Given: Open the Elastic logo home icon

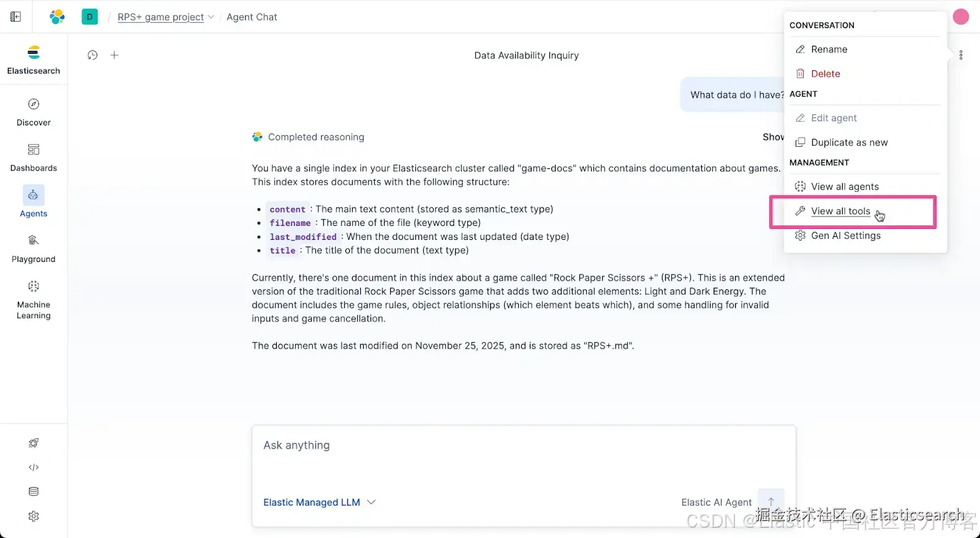Looking at the screenshot, I should point(57,17).
